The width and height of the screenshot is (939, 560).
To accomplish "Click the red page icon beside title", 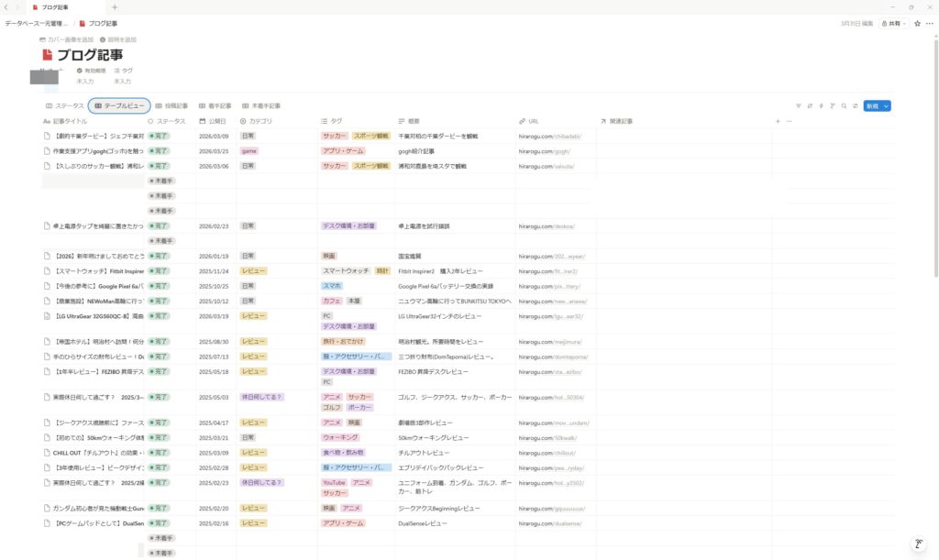I will tap(48, 55).
